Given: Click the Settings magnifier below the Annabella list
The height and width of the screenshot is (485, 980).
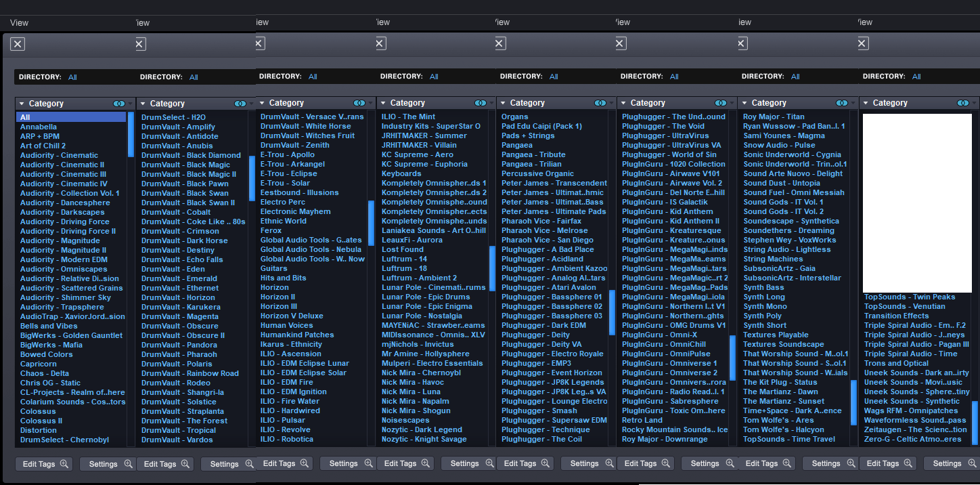Looking at the screenshot, I should (x=129, y=464).
